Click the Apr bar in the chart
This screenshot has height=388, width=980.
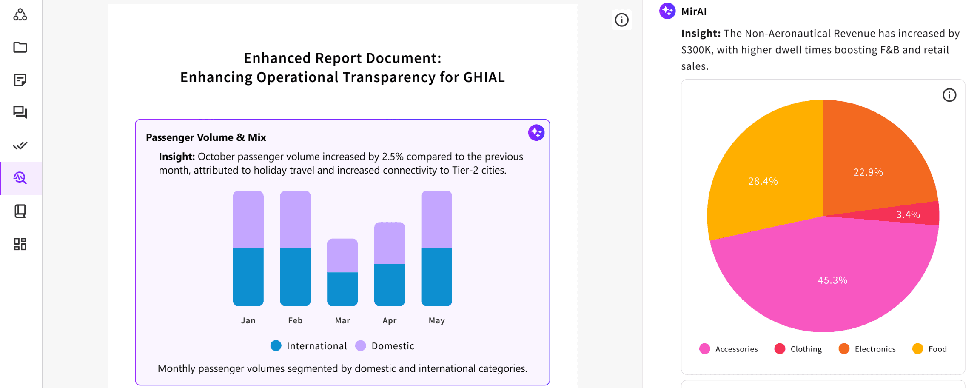tap(390, 264)
